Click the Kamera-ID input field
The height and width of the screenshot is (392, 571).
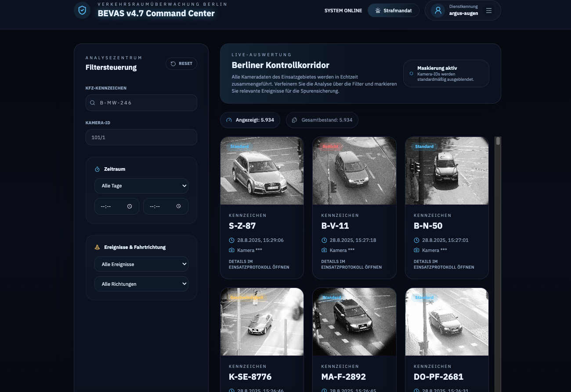click(141, 137)
